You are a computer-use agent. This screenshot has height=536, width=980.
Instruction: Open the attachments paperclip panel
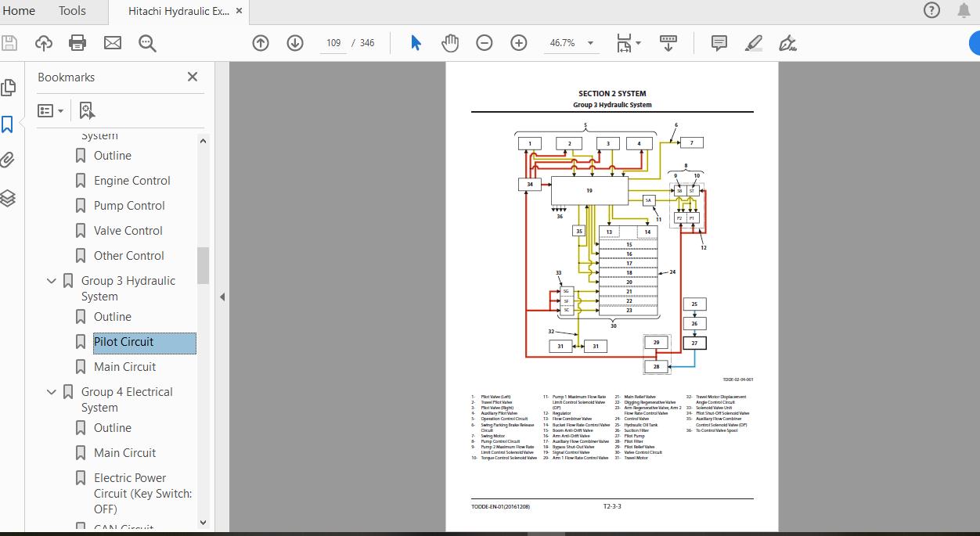(x=8, y=160)
